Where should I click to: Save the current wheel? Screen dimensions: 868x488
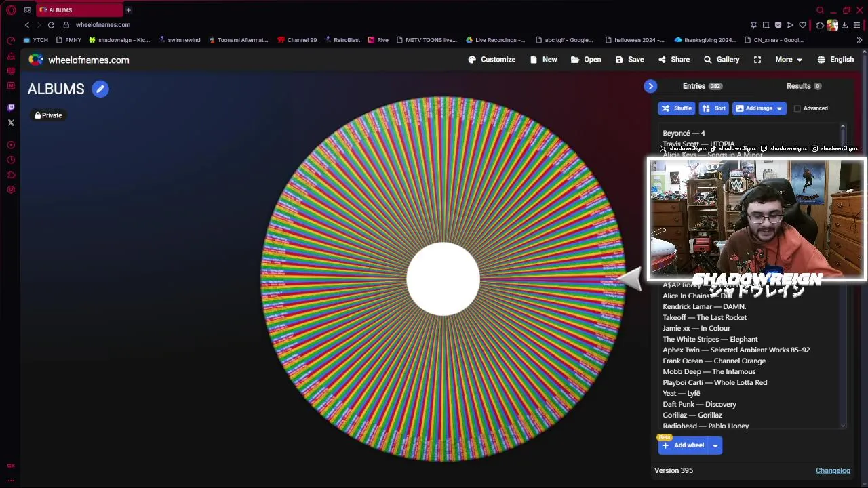[x=629, y=60]
